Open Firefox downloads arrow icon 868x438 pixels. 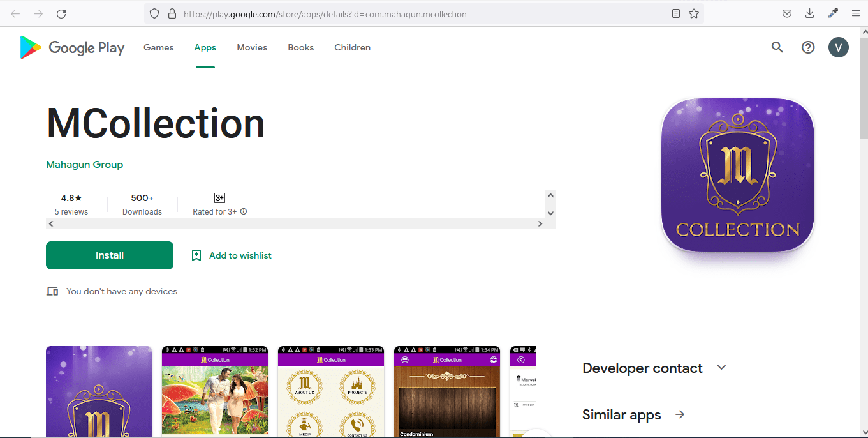click(809, 13)
